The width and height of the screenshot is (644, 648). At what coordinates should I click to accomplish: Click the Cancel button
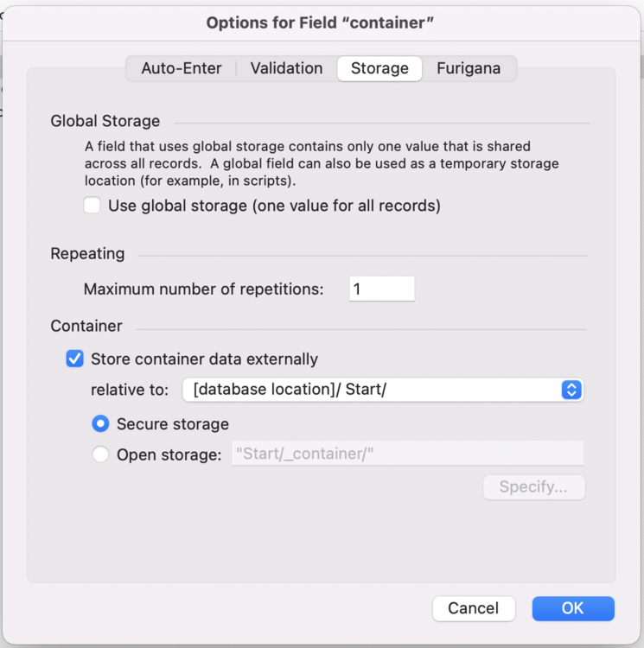pos(474,608)
